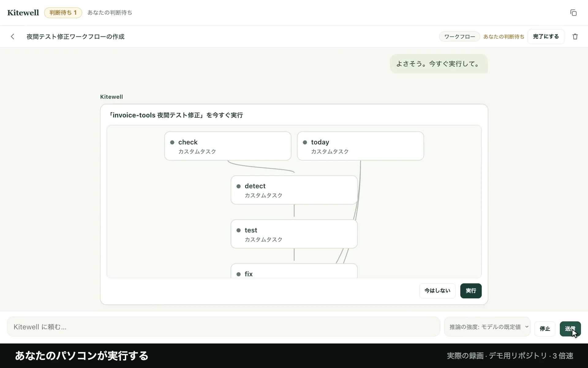
Task: Click 今はしない to decline the run
Action: 437,291
